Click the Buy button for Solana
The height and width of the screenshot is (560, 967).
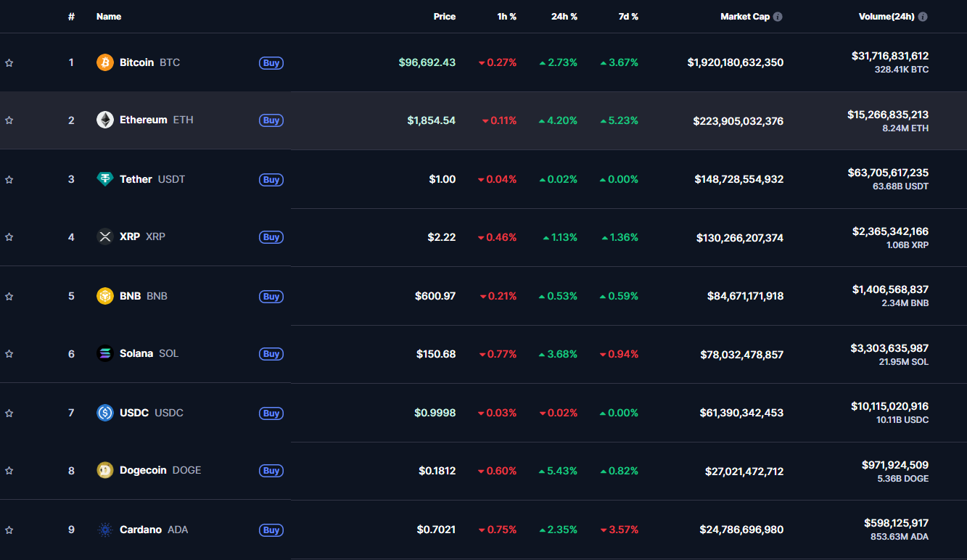271,354
